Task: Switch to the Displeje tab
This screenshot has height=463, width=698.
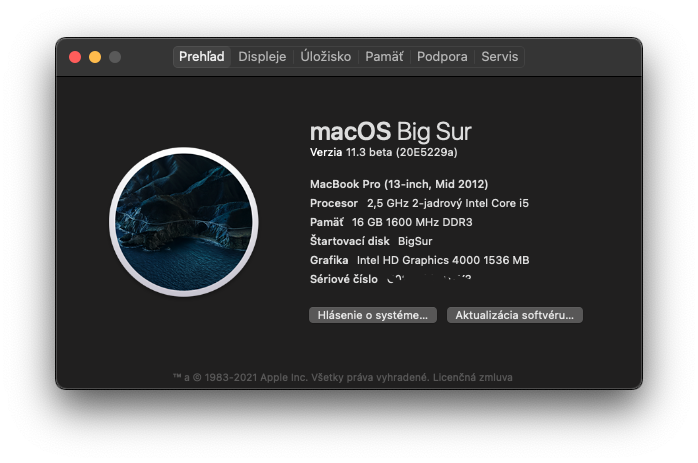Action: coord(262,57)
